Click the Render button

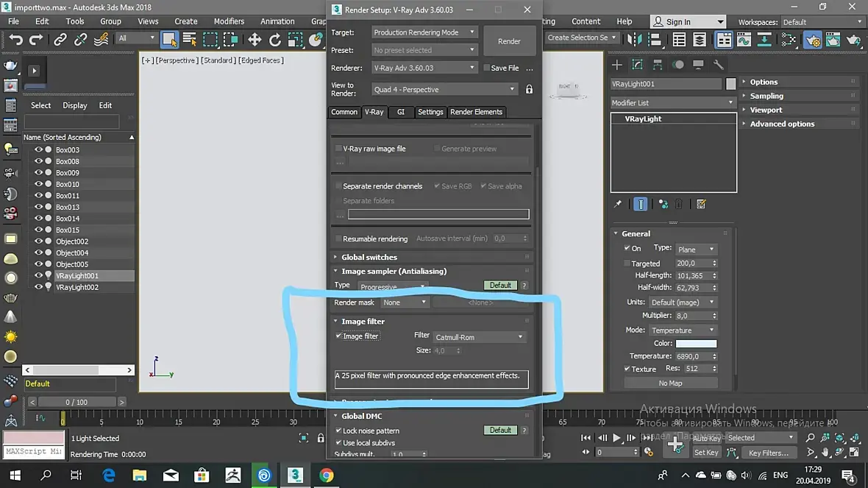(x=509, y=41)
